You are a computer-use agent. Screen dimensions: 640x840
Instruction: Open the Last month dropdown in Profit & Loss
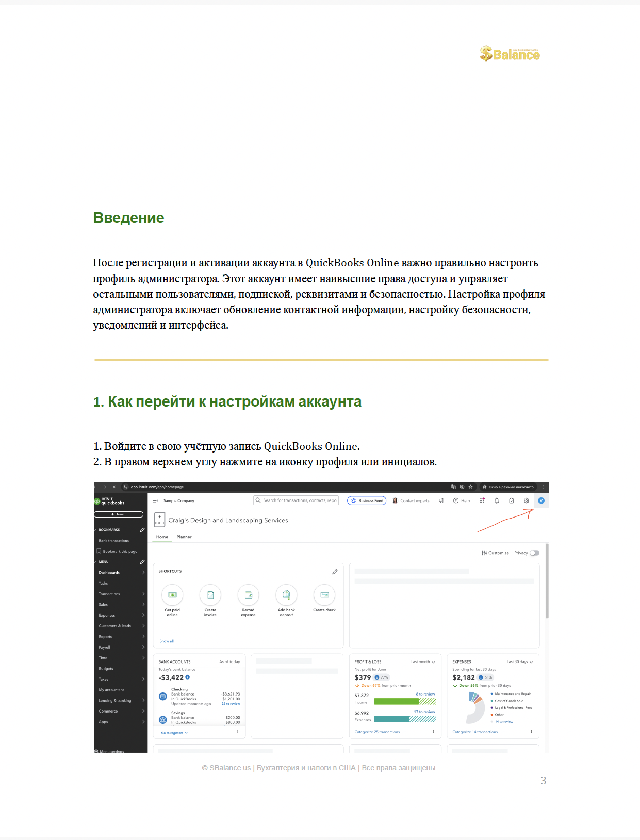click(423, 662)
